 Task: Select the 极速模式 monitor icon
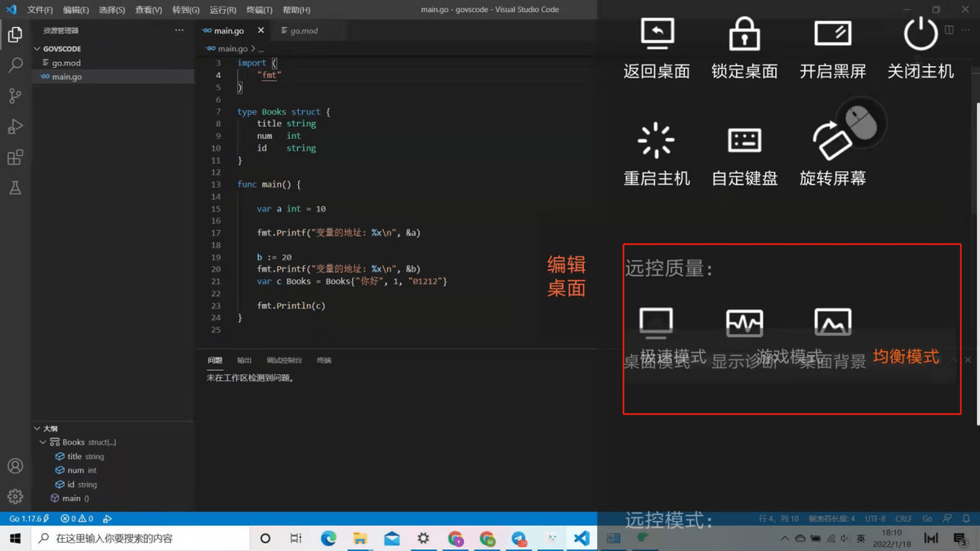click(x=657, y=322)
